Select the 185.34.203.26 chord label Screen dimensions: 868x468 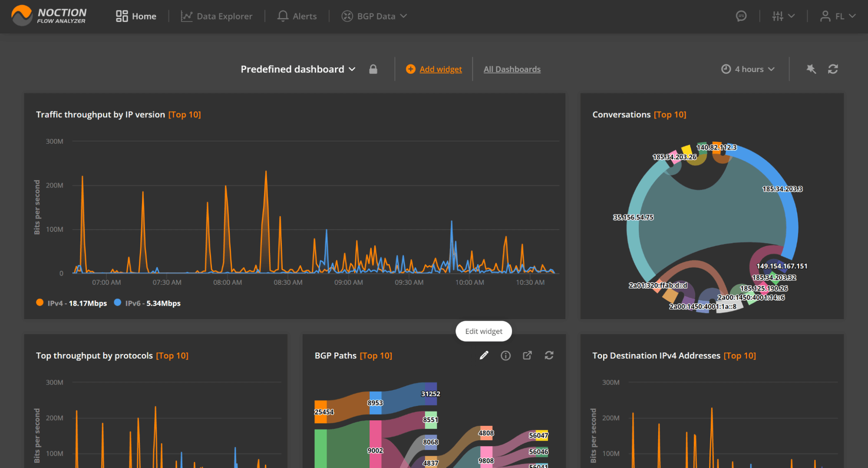674,157
